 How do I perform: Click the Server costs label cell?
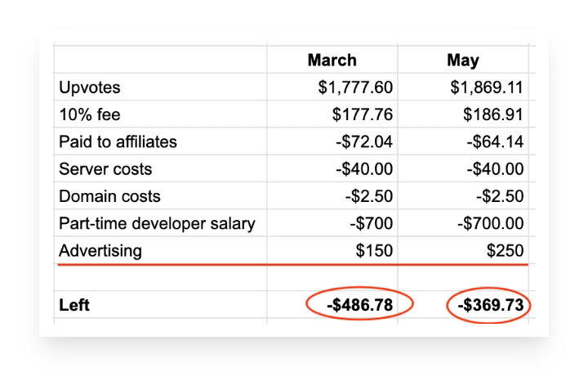tap(161, 169)
